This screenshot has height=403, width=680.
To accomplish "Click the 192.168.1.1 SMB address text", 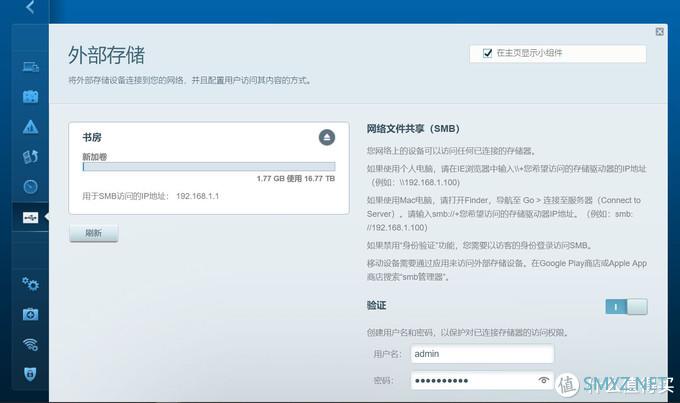I will pos(197,196).
